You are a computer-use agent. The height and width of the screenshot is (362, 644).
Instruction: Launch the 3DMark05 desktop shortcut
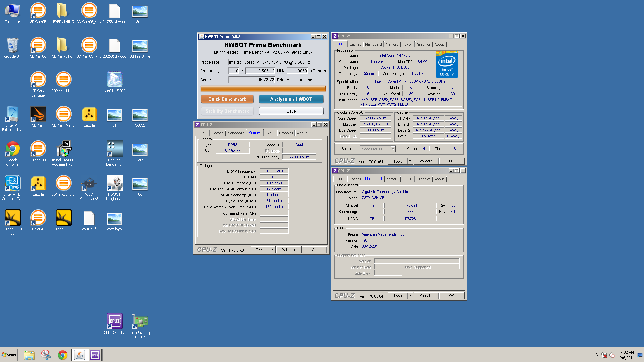(x=38, y=14)
